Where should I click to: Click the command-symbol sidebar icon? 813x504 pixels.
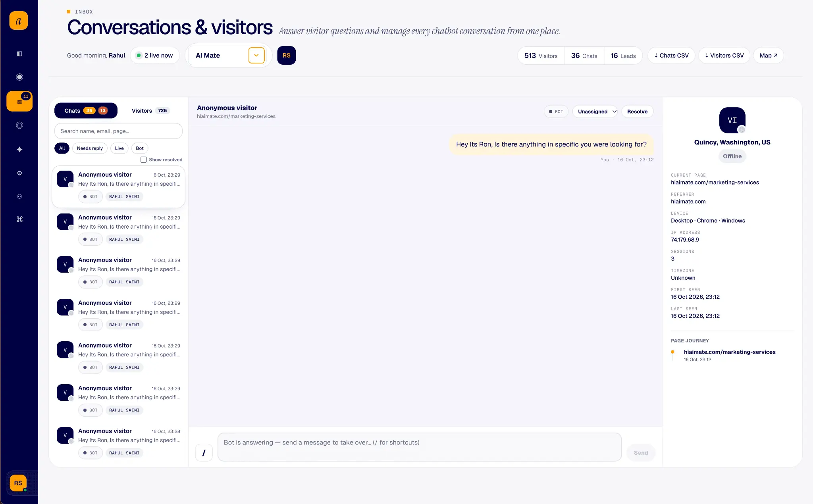click(19, 219)
